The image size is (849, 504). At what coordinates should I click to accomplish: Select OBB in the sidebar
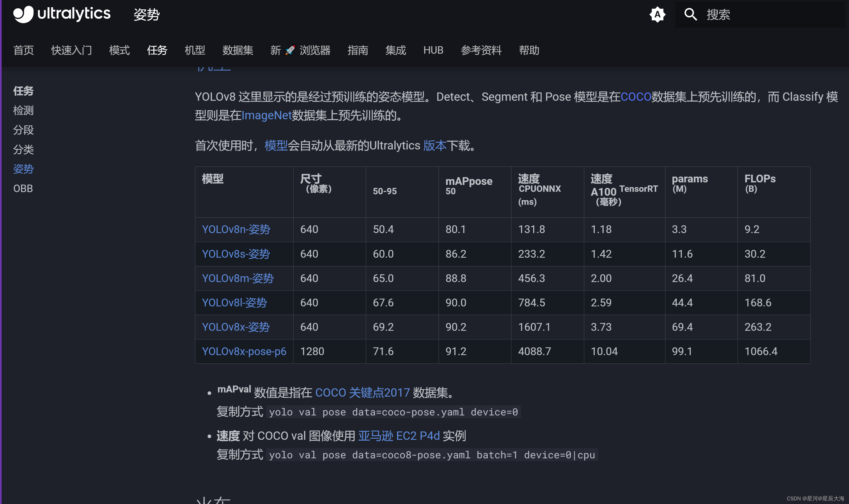tap(22, 188)
